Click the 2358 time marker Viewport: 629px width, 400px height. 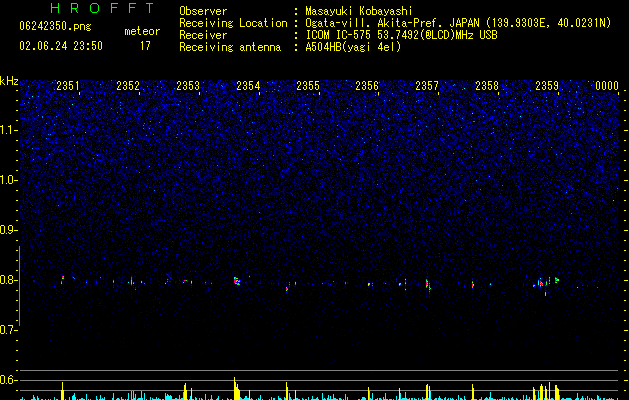click(x=487, y=86)
